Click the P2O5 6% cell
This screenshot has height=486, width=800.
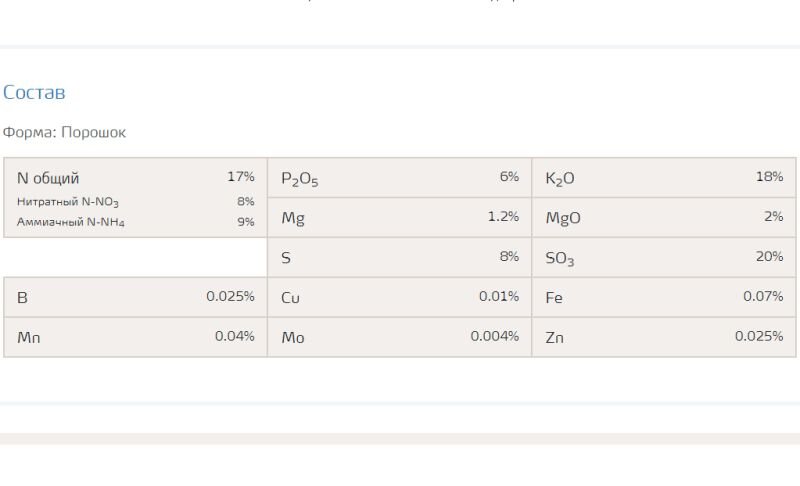tap(399, 177)
